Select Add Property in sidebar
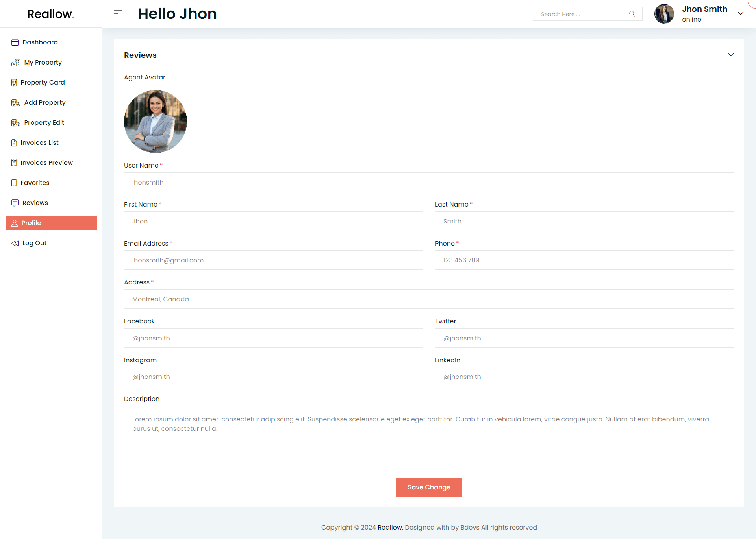 [x=51, y=103]
